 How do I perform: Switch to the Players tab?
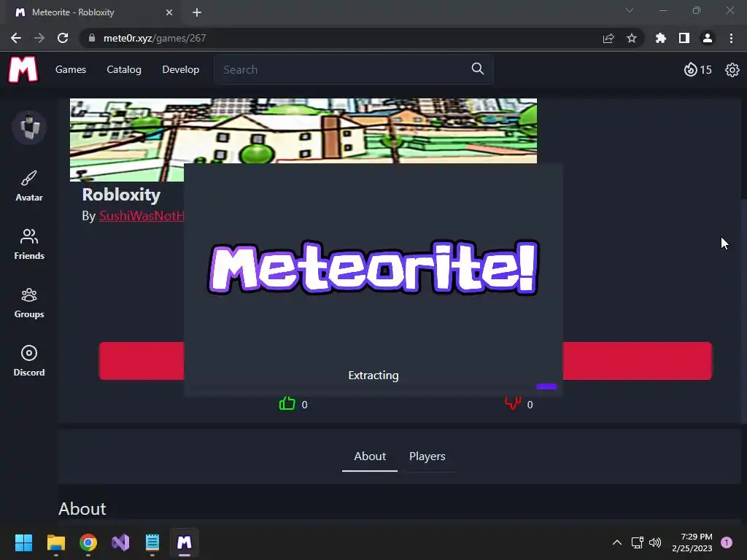(427, 456)
